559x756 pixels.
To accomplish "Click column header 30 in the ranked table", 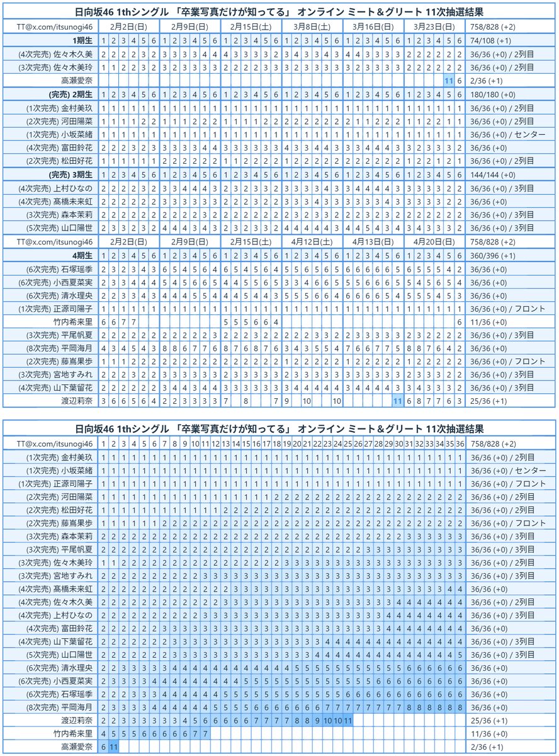I will [x=399, y=445].
